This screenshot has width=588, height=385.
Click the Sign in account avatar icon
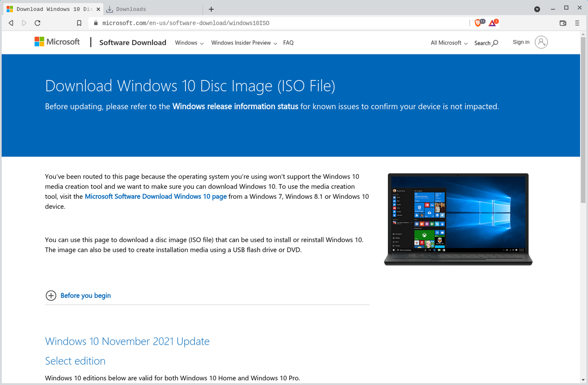(541, 42)
